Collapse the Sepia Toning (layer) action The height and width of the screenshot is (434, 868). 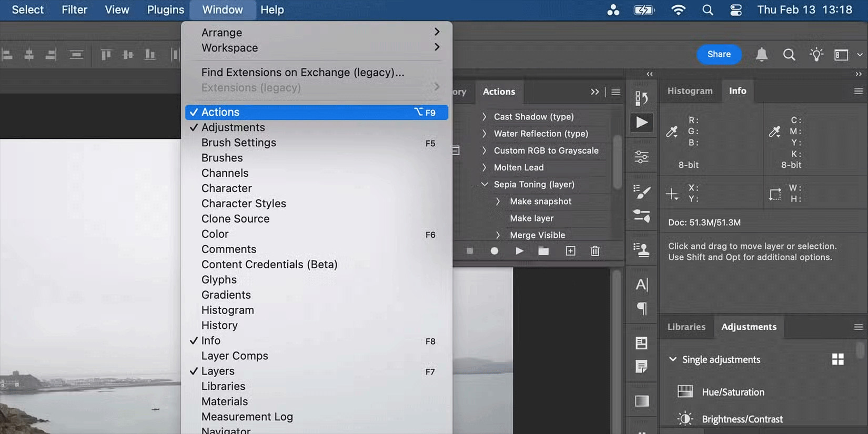point(485,184)
